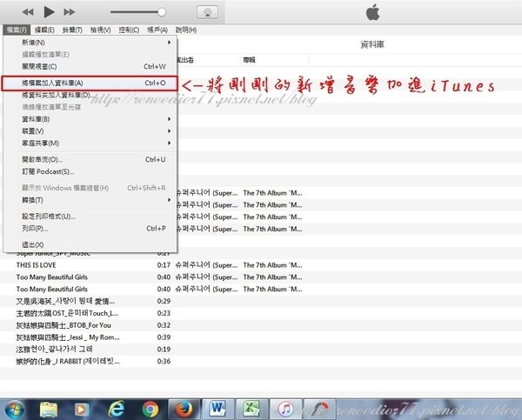The width and height of the screenshot is (522, 420).
Task: Expand the 裝置(V) submenu
Action: coord(90,131)
